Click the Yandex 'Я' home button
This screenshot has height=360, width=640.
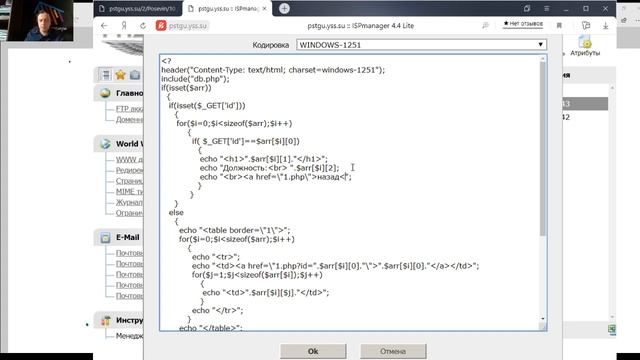click(124, 26)
